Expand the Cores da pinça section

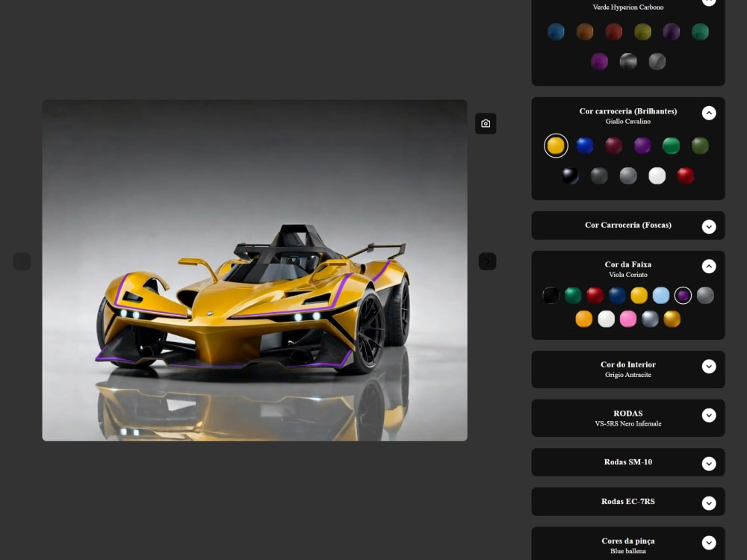[709, 543]
